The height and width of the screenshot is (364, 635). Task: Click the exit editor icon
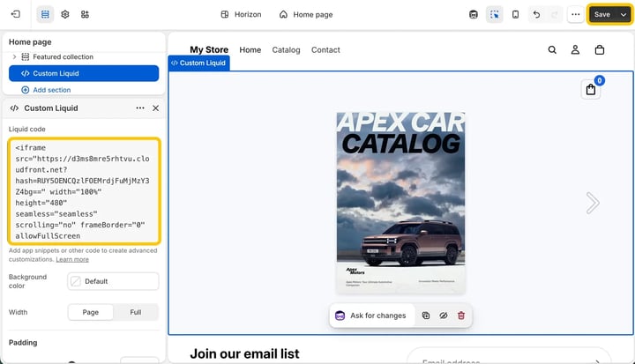click(15, 14)
